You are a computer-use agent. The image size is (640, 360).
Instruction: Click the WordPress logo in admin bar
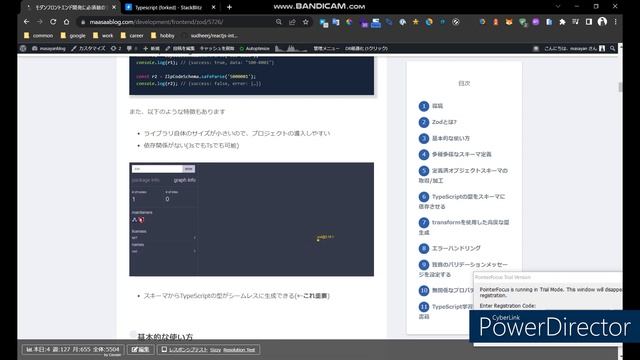coord(23,48)
